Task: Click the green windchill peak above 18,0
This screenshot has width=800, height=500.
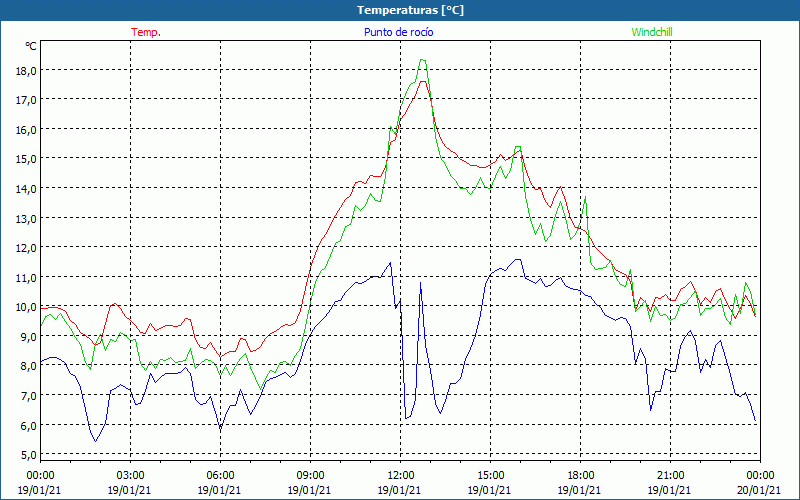Action: [x=423, y=60]
